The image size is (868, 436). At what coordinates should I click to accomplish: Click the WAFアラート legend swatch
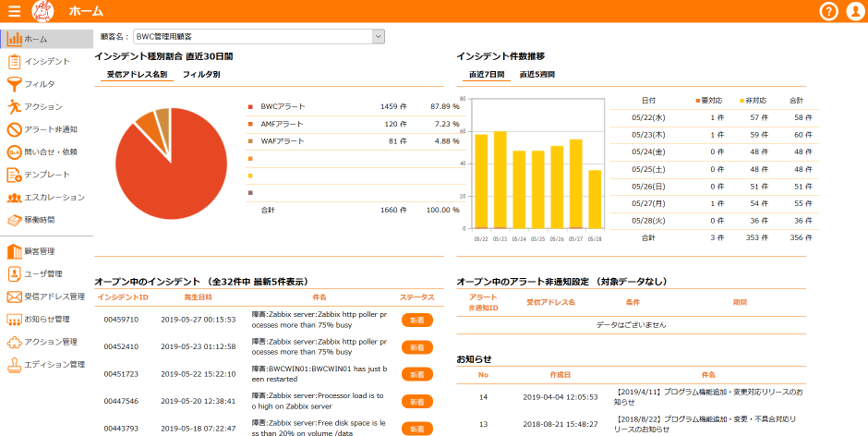(x=250, y=141)
